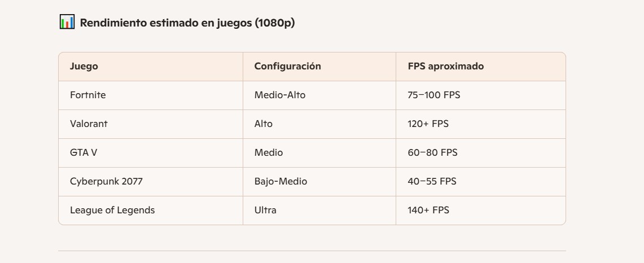Click the 120+ FPS value

pyautogui.click(x=428, y=124)
